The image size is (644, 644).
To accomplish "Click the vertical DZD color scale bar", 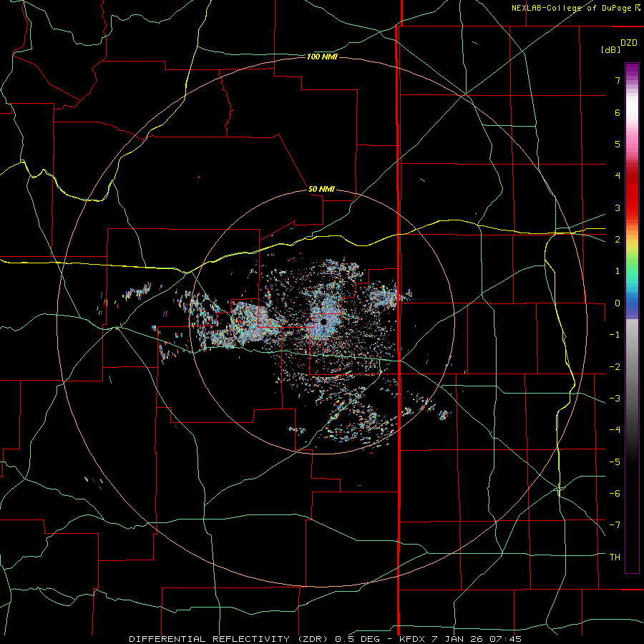I will tap(632, 318).
